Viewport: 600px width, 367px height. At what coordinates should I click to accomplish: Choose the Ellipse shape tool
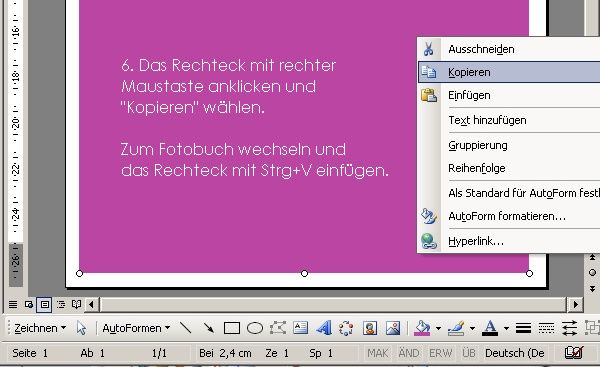click(254, 328)
